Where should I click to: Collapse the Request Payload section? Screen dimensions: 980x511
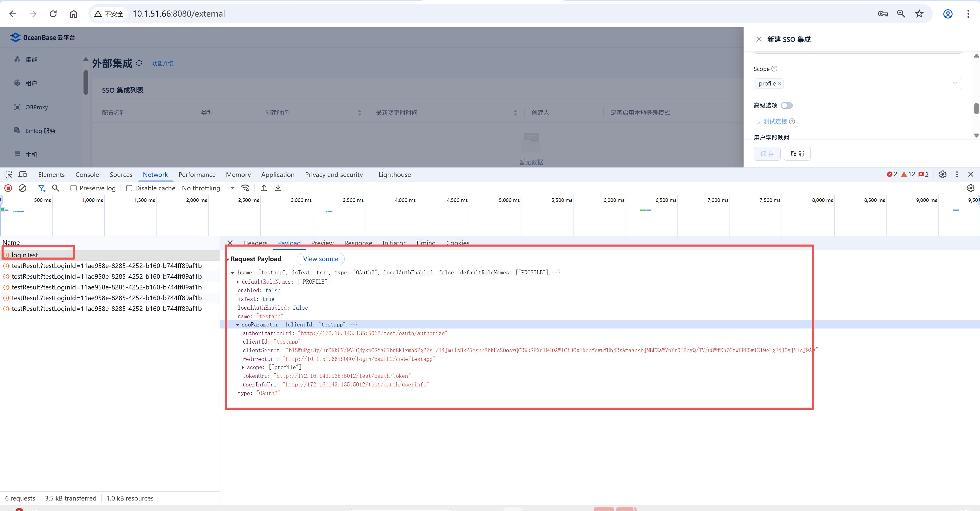tap(228, 259)
